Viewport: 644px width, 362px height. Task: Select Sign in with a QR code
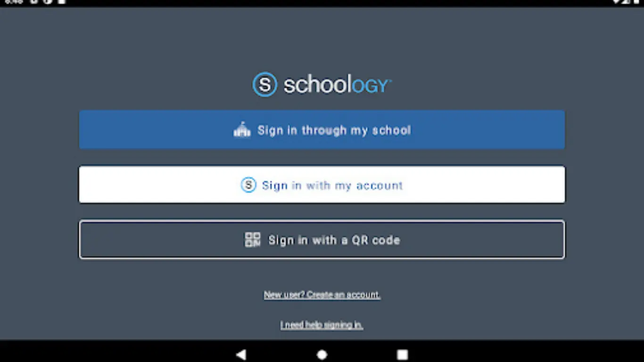[322, 239]
